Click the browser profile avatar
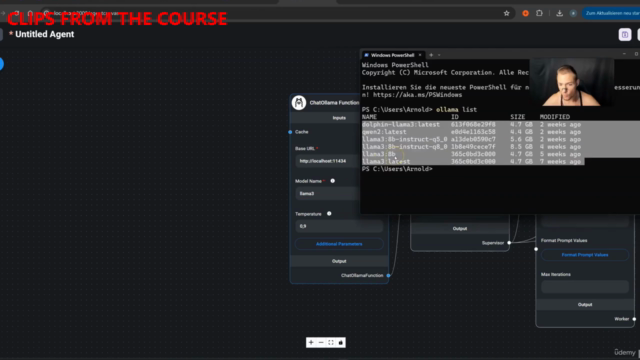Viewport: 640px width, 360px height. 573,13
